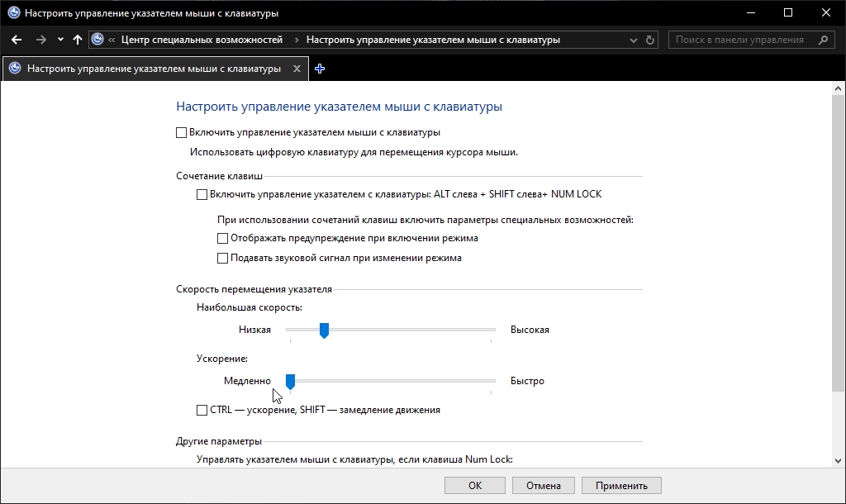Click the OK button

point(475,486)
